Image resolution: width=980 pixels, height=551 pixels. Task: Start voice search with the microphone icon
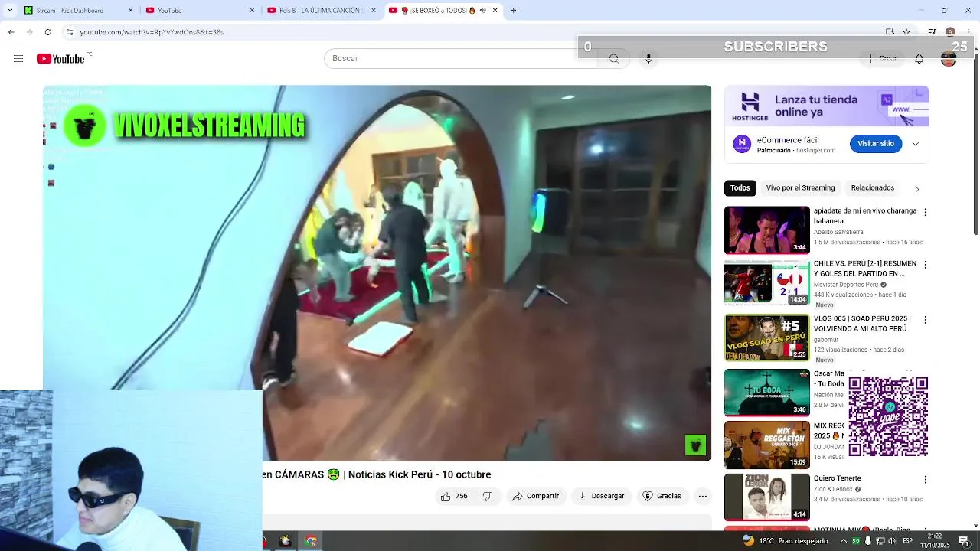click(x=648, y=59)
